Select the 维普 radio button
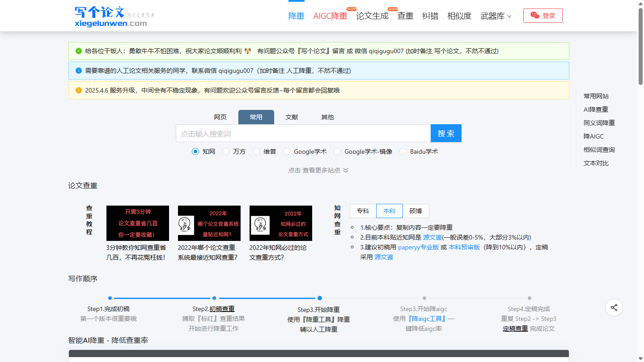This screenshot has width=644, height=362. [256, 152]
